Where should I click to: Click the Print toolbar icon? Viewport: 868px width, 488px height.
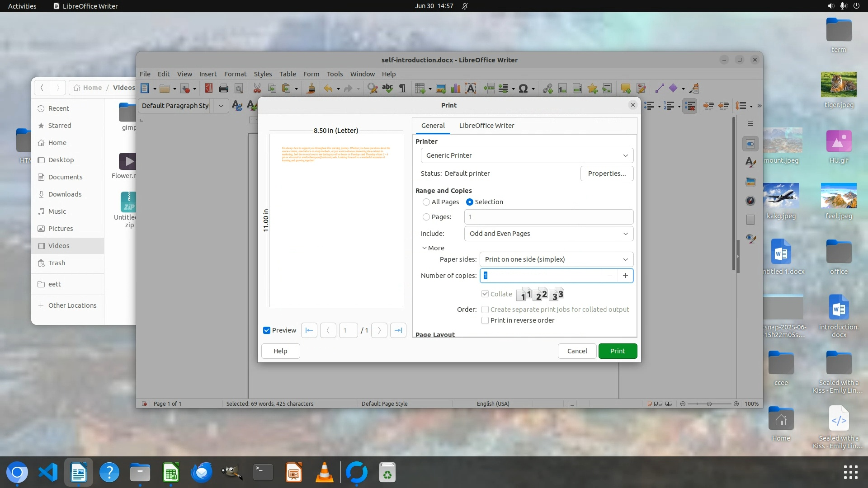click(223, 89)
